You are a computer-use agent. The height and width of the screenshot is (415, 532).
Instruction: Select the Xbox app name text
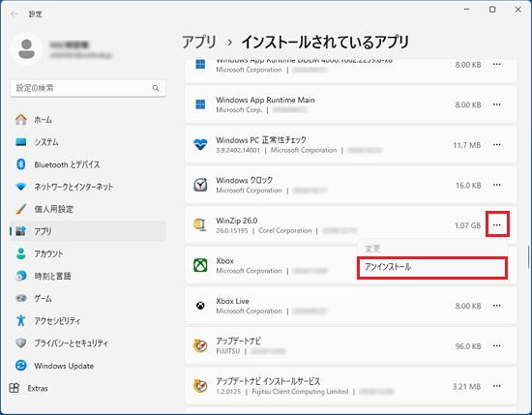coord(225,261)
